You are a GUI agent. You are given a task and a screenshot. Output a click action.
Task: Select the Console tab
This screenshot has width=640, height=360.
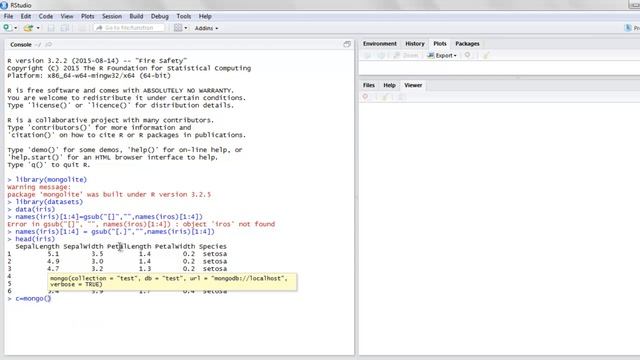(x=20, y=44)
